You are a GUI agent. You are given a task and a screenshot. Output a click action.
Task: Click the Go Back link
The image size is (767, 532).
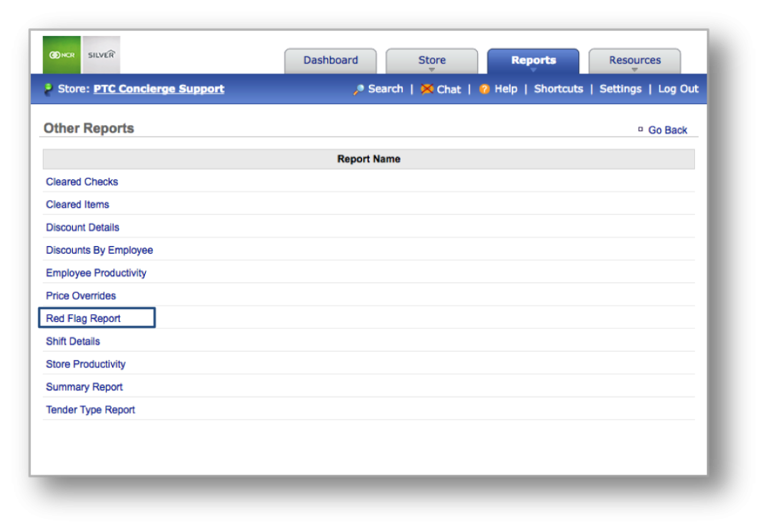click(668, 130)
